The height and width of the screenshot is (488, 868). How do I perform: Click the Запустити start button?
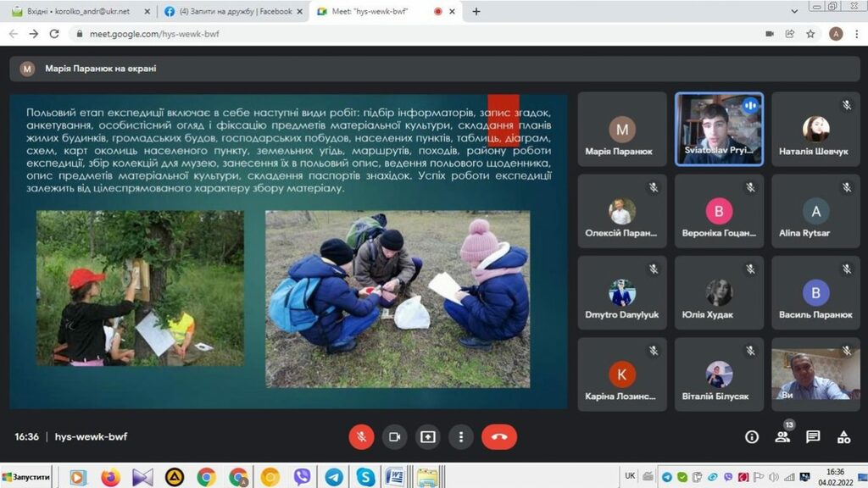click(26, 477)
